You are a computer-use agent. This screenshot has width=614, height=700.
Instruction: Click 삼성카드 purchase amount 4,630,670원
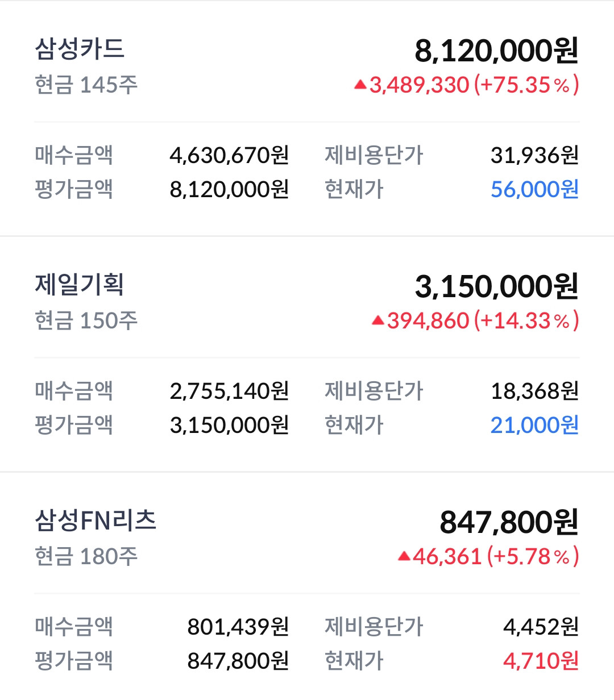(x=230, y=155)
